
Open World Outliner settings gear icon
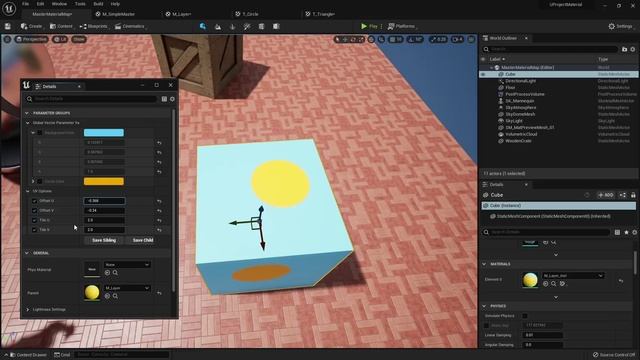click(633, 49)
